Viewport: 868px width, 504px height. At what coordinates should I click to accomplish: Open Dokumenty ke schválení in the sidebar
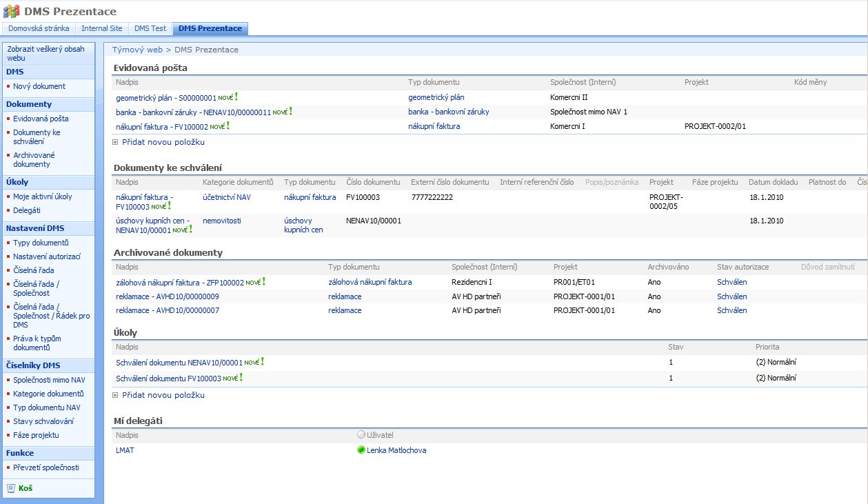[x=37, y=137]
